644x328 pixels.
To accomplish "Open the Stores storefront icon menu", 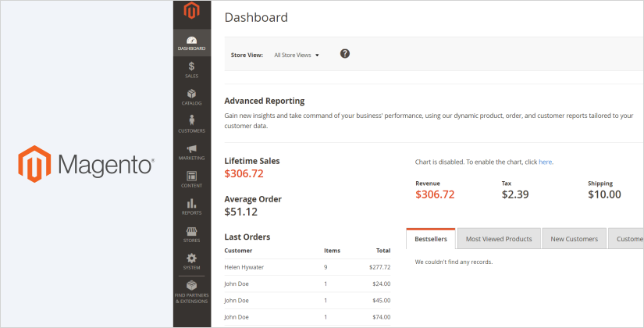I will 191,234.
